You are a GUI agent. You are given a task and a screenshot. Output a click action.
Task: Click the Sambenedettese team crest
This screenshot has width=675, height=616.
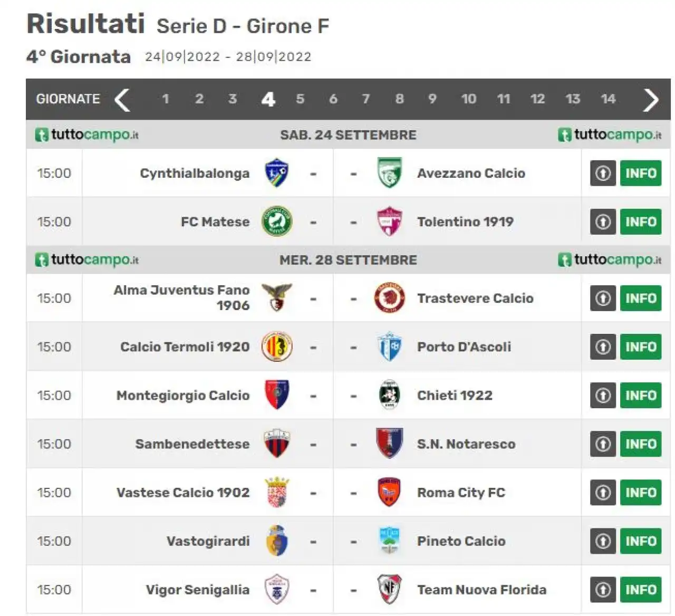(277, 444)
